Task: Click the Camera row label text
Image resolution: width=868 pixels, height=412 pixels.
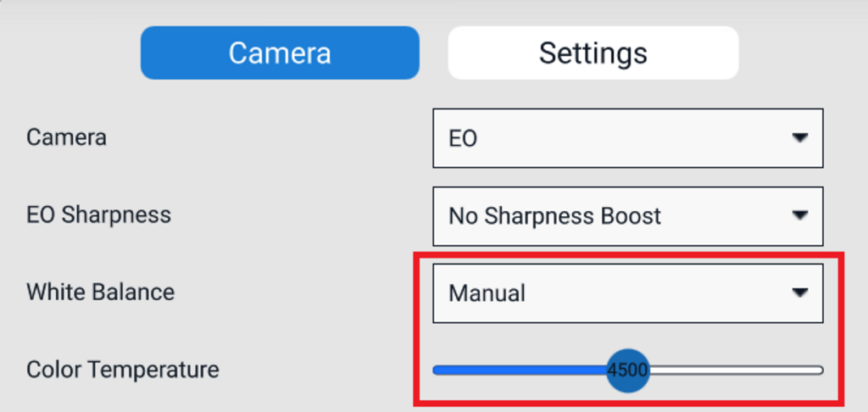Action: [66, 137]
